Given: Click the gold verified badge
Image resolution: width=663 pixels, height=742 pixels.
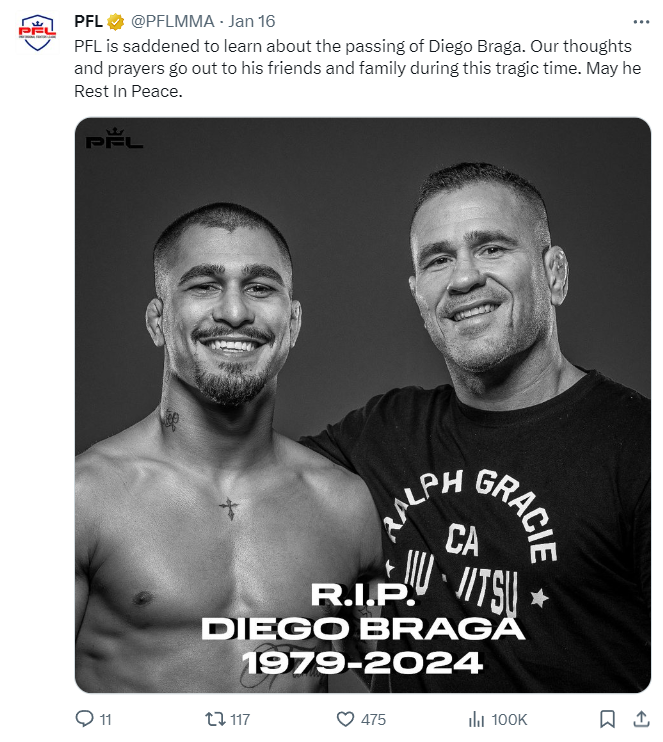Looking at the screenshot, I should 116,21.
